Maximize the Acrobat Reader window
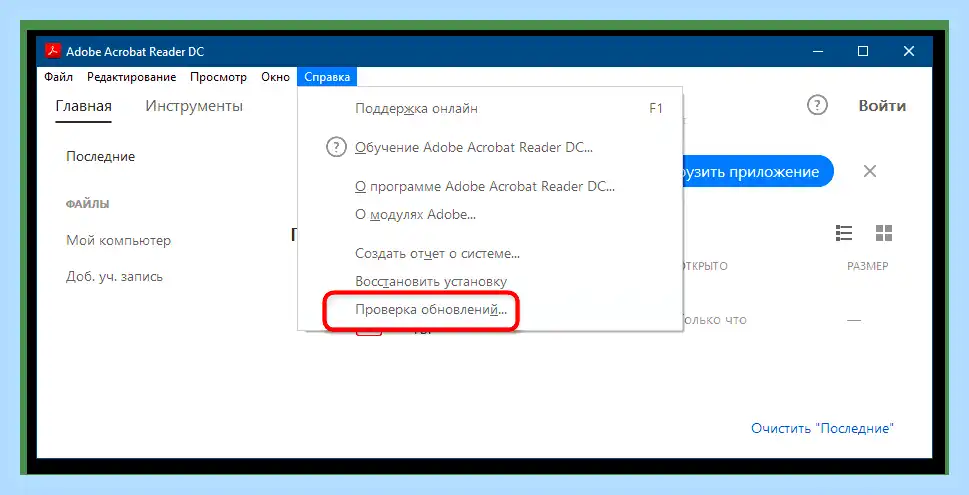 [x=863, y=51]
